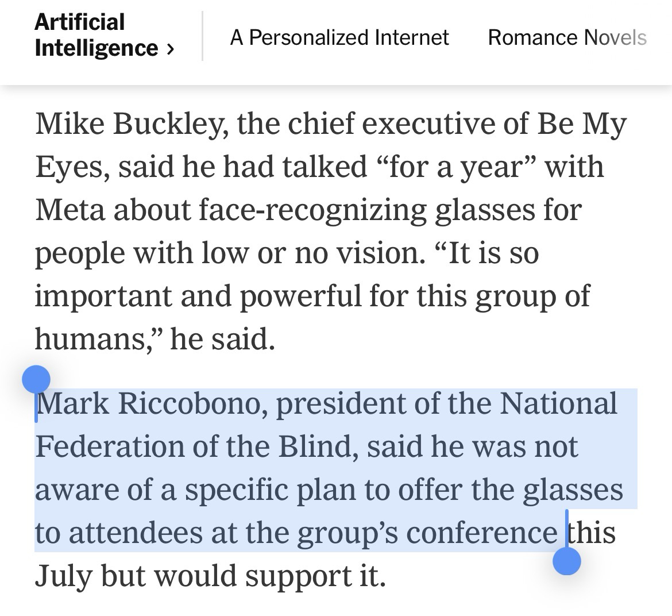Click the selection end handle
Image resolution: width=672 pixels, height=616 pixels.
click(x=567, y=560)
